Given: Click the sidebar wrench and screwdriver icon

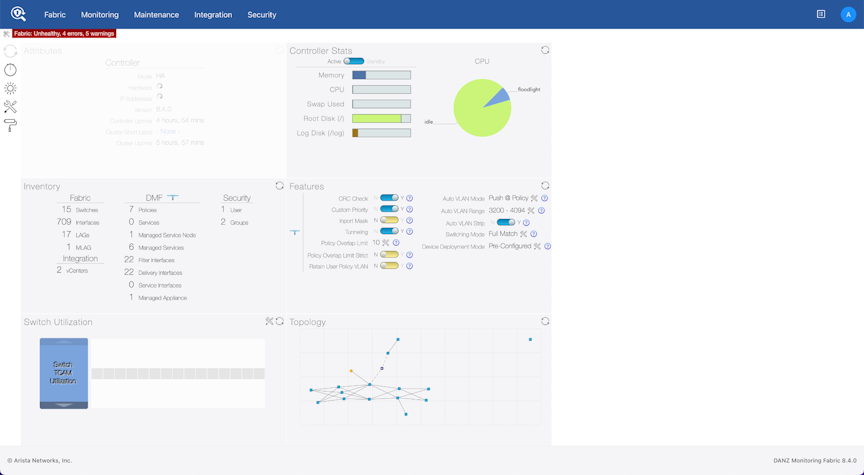Looking at the screenshot, I should (x=10, y=107).
